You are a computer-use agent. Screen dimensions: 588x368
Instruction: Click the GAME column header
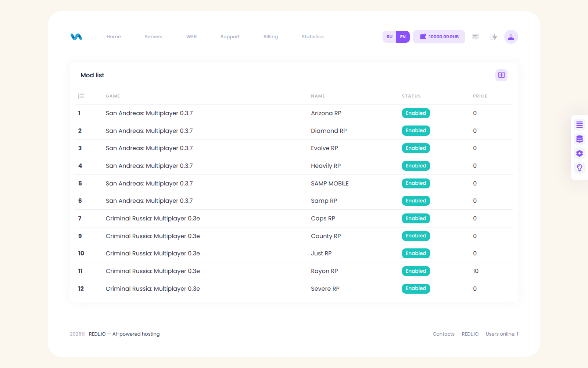point(113,96)
